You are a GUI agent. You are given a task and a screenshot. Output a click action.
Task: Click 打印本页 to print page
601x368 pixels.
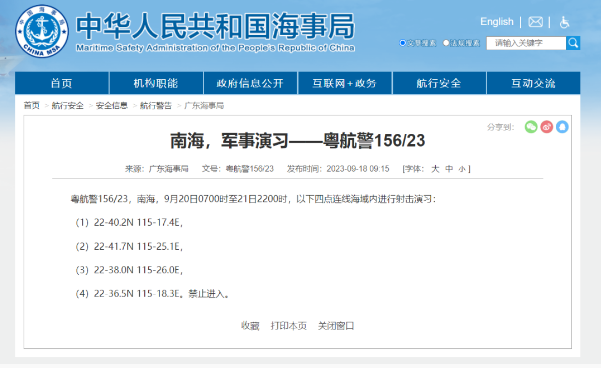tap(289, 326)
